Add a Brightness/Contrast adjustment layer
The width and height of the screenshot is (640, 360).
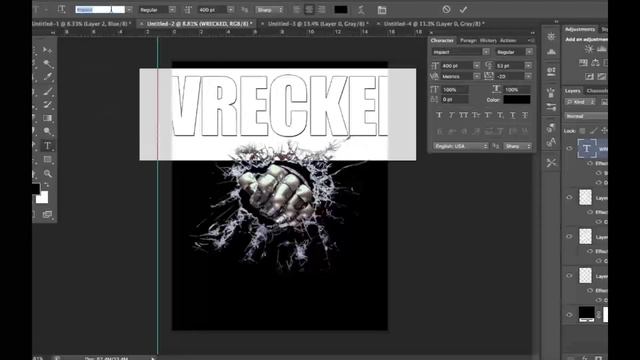tap(589, 49)
